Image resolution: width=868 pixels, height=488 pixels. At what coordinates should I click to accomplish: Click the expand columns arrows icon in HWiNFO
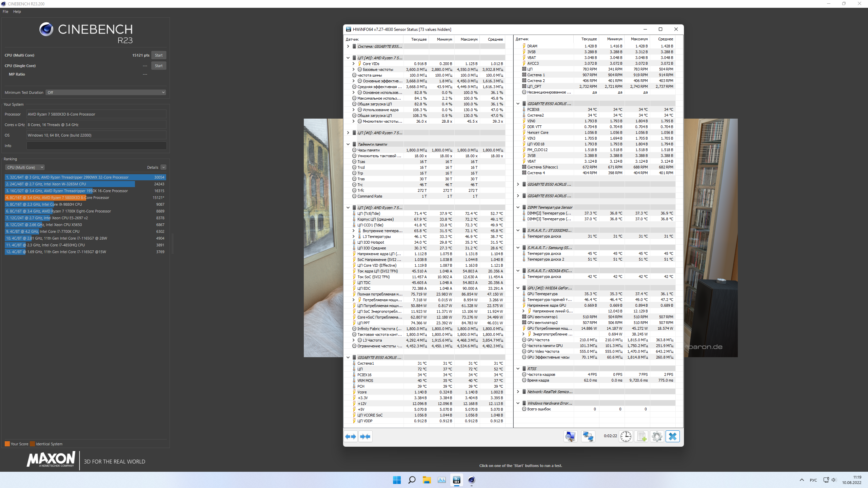point(351,436)
